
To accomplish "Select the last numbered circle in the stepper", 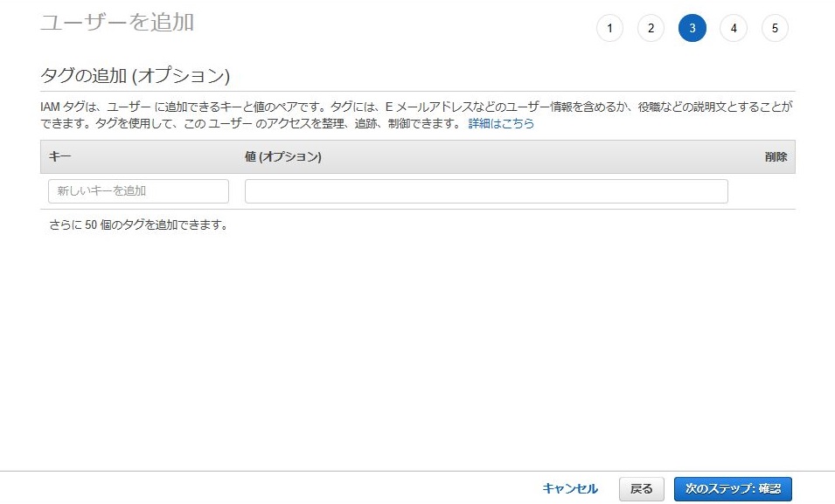I will coord(775,27).
